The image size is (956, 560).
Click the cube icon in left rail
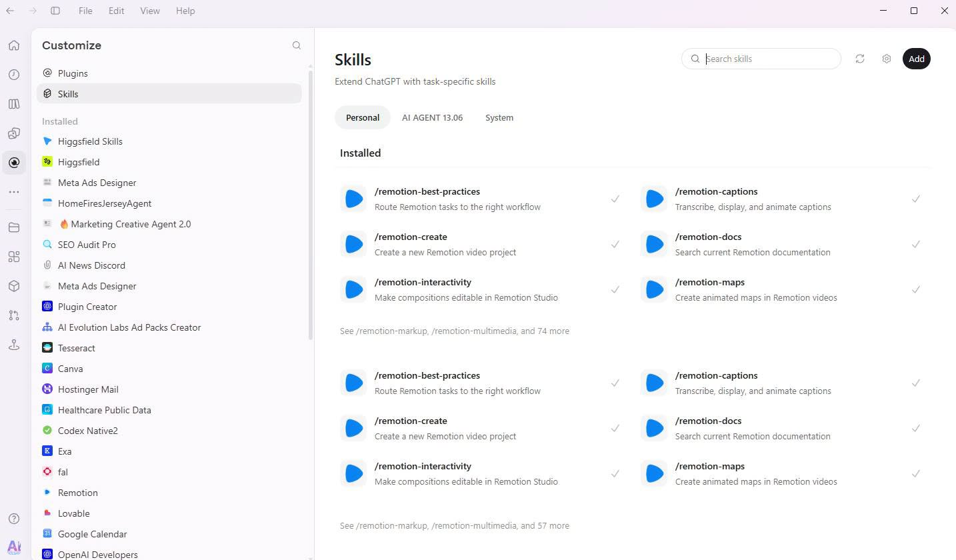click(x=14, y=286)
